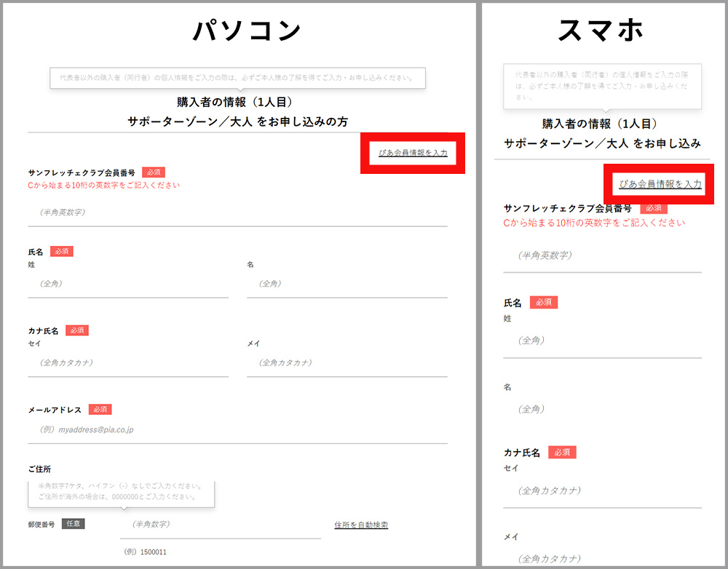Focus the 姓 input field in パソコン panel
Screen dimensions: 728x569
[128, 284]
